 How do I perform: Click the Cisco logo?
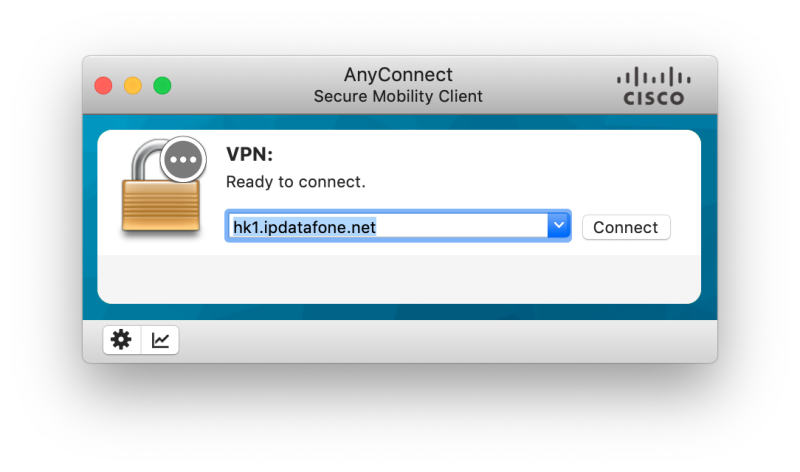(654, 86)
